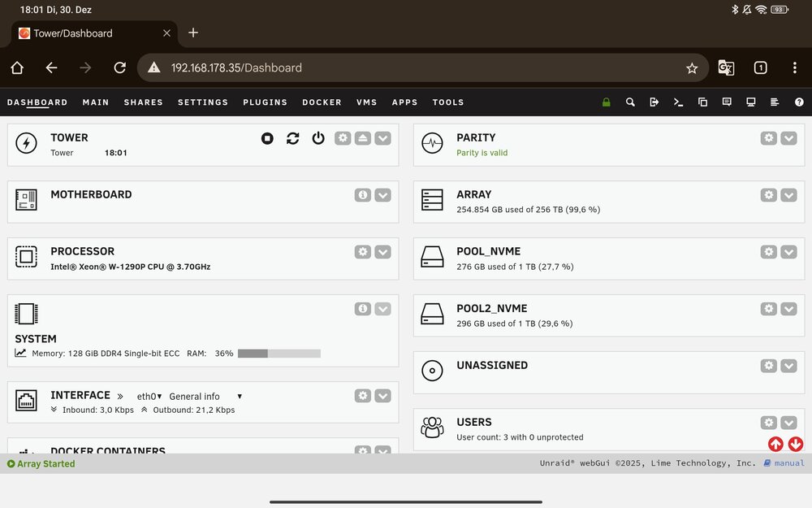Open the feedback icon in header
The image size is (812, 508).
727,102
